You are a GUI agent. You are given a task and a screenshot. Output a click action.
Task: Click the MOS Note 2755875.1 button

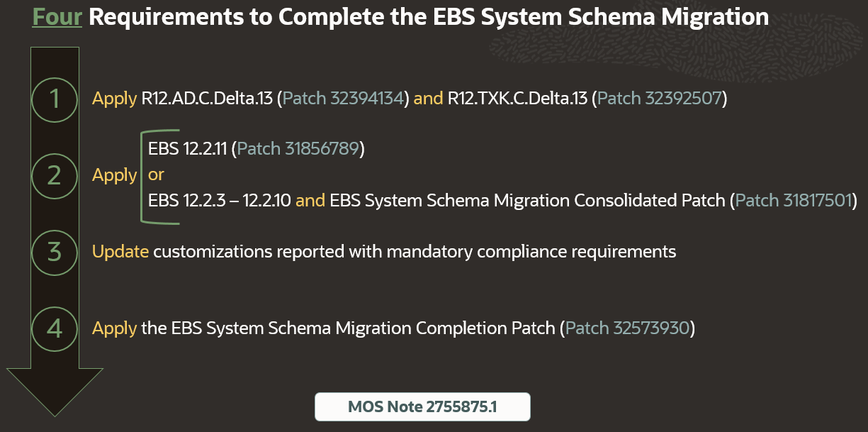tap(422, 407)
